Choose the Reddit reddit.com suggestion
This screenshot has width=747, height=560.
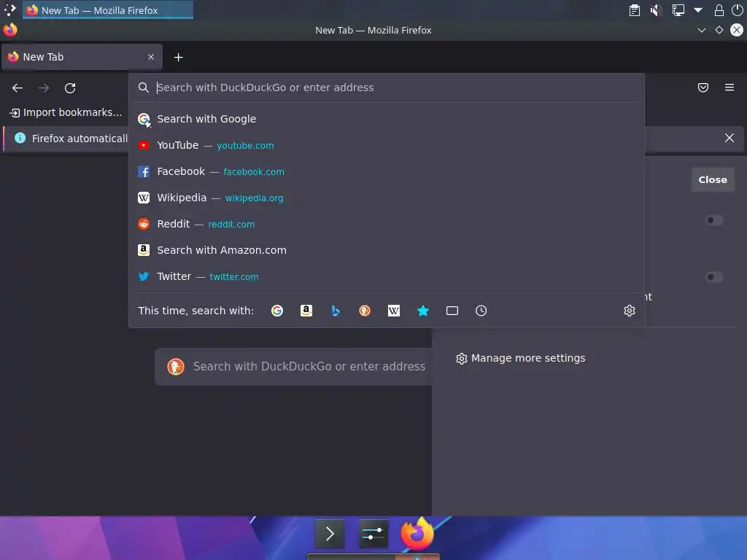coord(387,224)
